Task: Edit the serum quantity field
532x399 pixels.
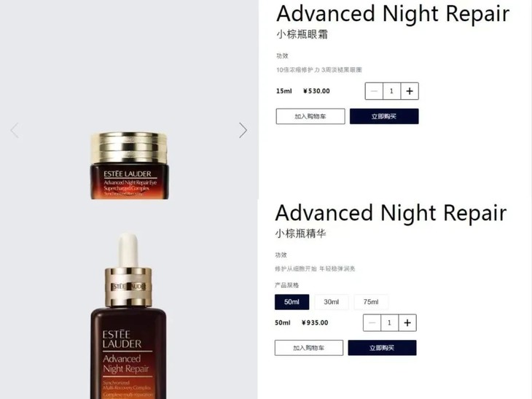Action: (389, 322)
